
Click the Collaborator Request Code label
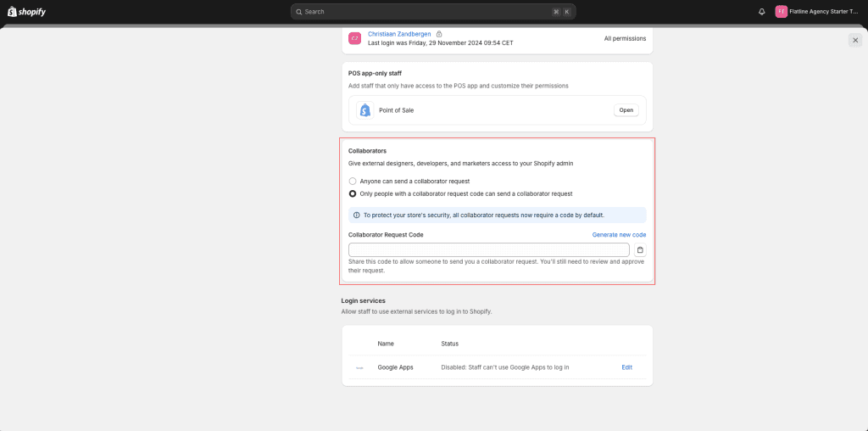pos(386,235)
